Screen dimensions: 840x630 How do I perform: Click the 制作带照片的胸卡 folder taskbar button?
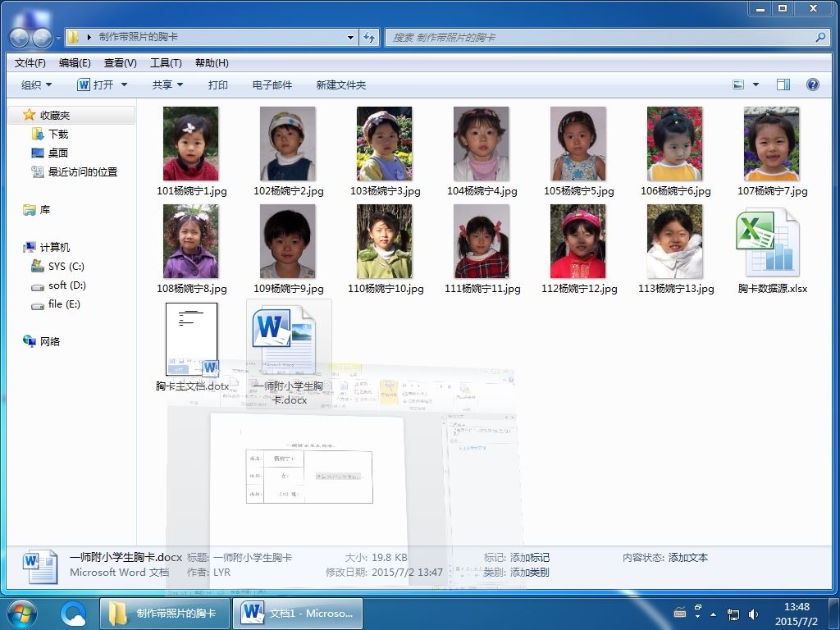point(165,613)
